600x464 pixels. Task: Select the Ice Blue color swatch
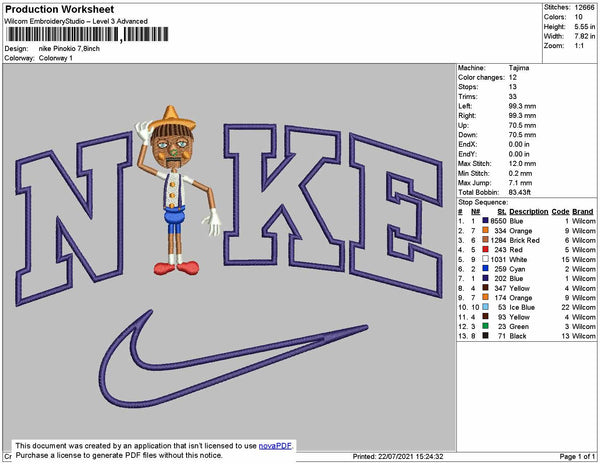pyautogui.click(x=485, y=307)
